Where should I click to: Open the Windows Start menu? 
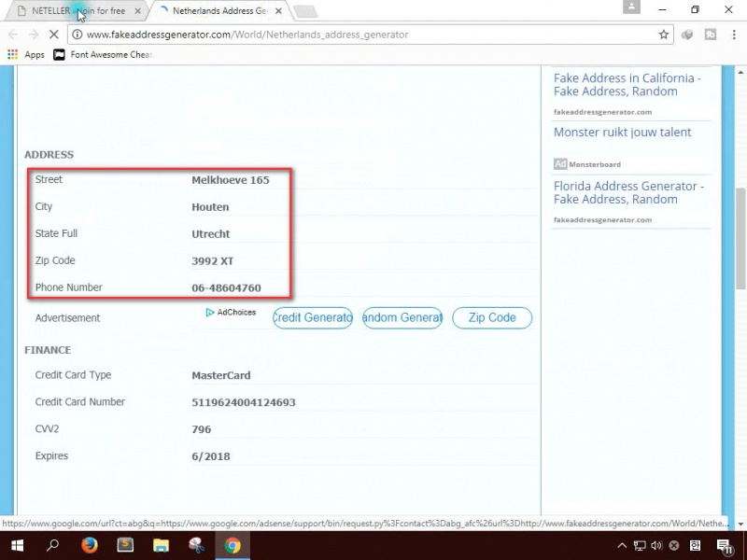(17, 546)
